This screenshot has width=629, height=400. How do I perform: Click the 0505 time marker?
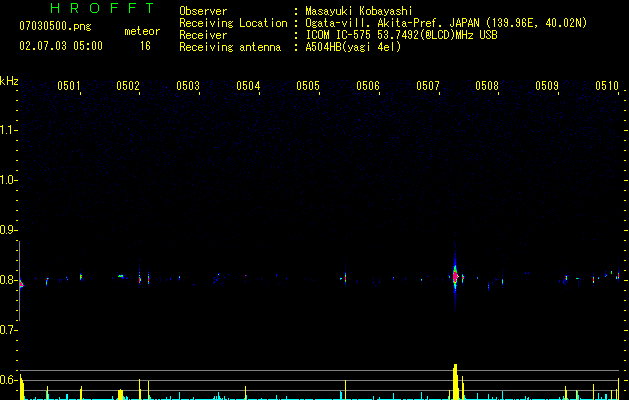pos(308,85)
